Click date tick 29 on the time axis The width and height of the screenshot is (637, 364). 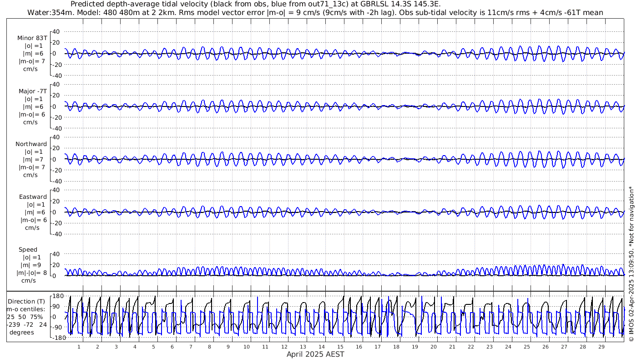tap(601, 347)
